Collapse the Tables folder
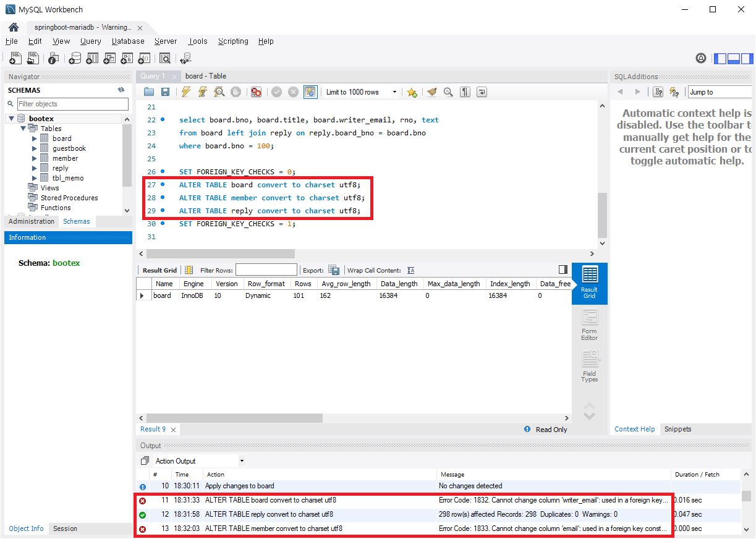756x539 pixels. click(23, 129)
